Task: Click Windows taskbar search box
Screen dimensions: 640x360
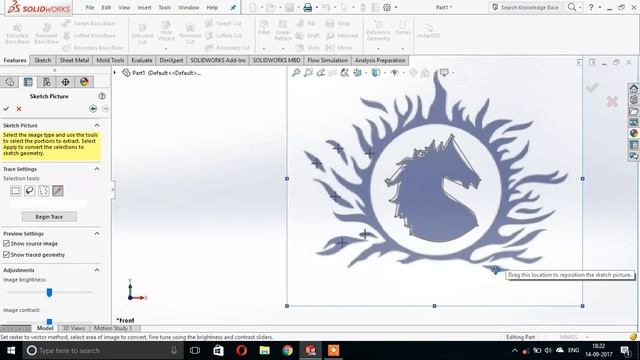Action: [102, 351]
